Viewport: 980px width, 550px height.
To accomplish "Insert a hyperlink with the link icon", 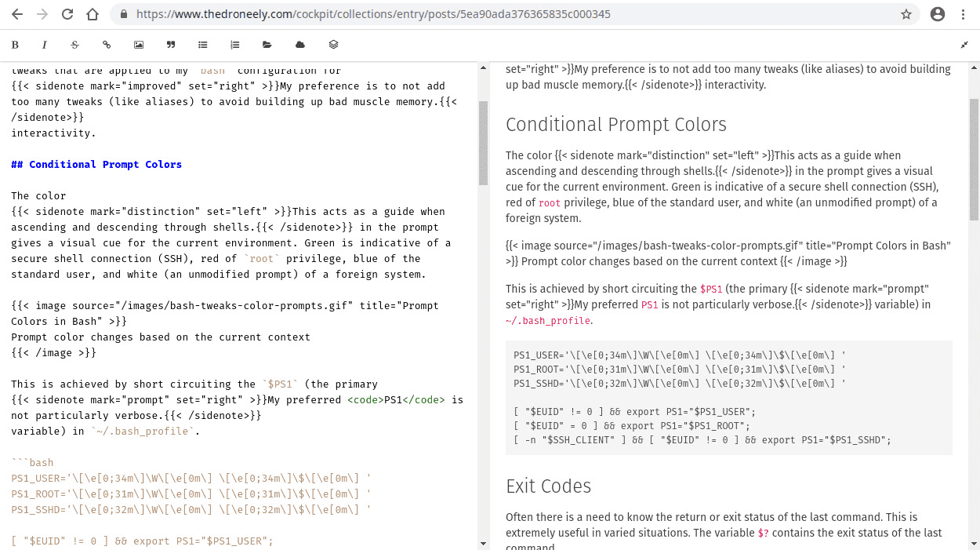I will [107, 45].
